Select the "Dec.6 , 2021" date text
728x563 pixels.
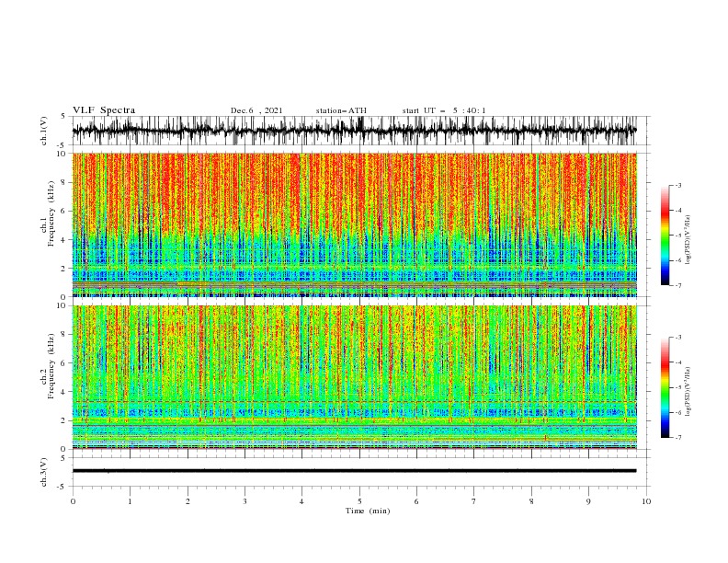click(256, 110)
